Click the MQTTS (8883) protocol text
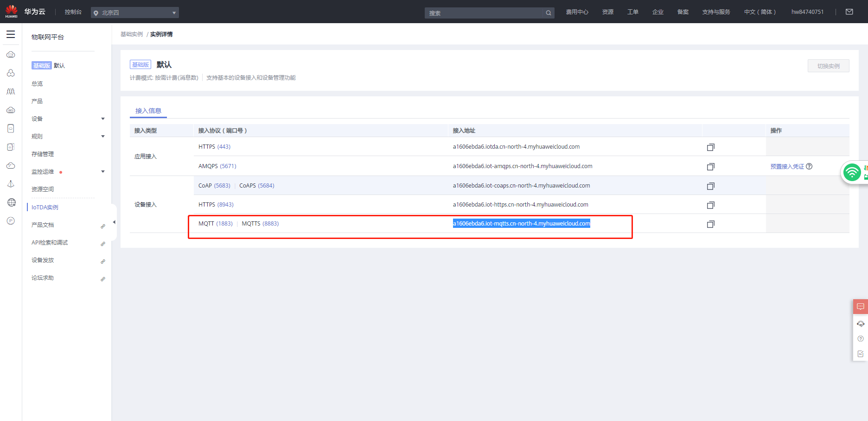The width and height of the screenshot is (868, 421). click(260, 224)
